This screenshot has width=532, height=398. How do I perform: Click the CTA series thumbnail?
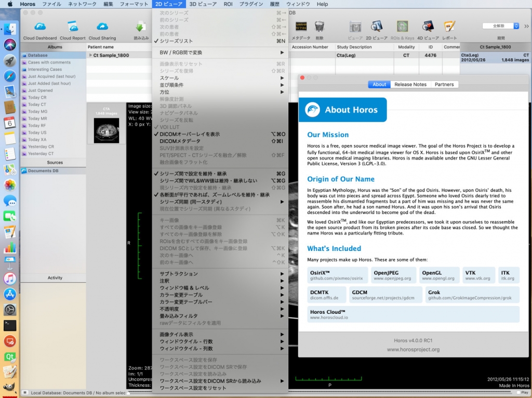107,130
